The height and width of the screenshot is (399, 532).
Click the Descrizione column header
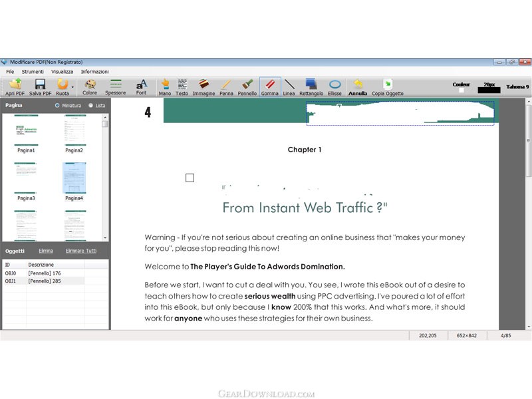click(x=56, y=265)
